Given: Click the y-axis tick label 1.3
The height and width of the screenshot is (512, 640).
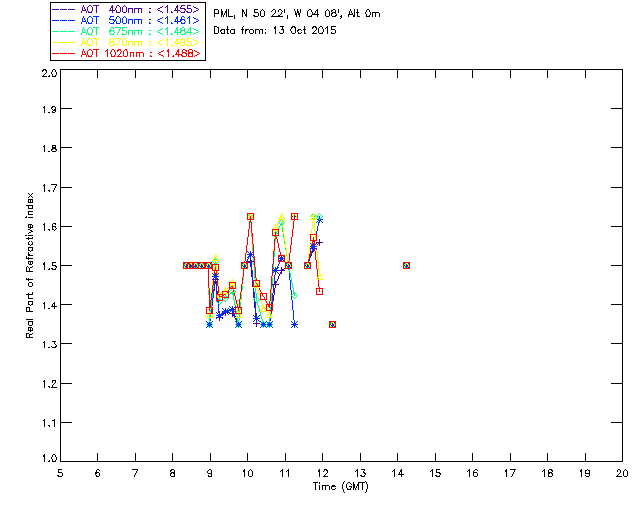Looking at the screenshot, I should 49,345.
